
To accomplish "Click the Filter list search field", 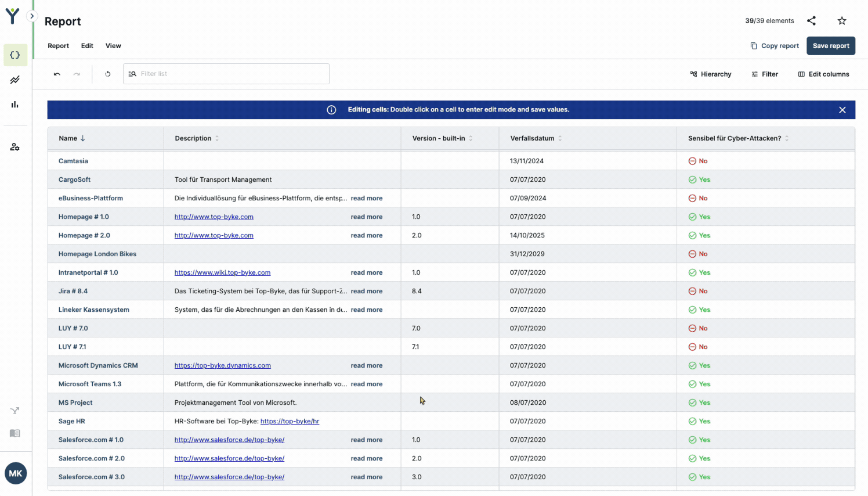I will pos(232,74).
